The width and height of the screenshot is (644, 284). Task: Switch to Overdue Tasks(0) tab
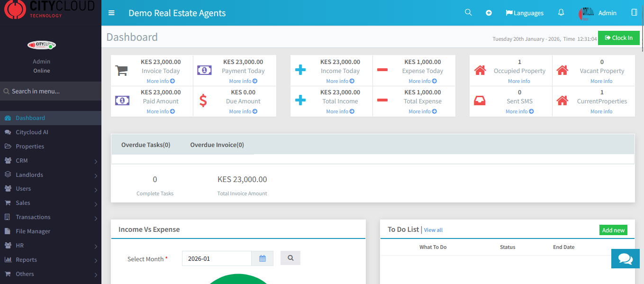pos(145,145)
